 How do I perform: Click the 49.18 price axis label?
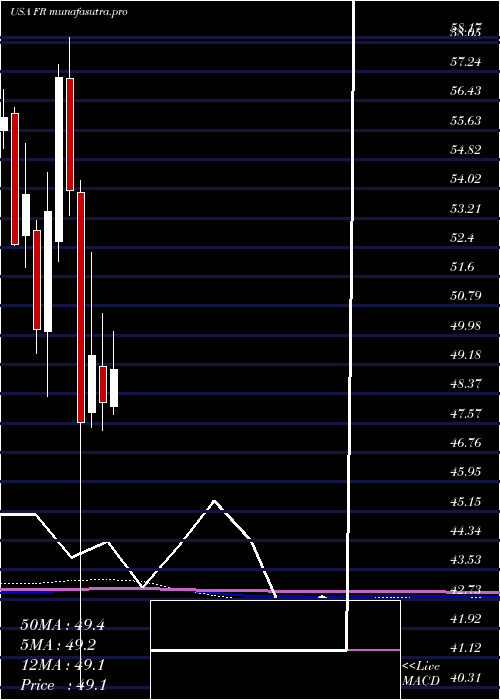click(465, 355)
